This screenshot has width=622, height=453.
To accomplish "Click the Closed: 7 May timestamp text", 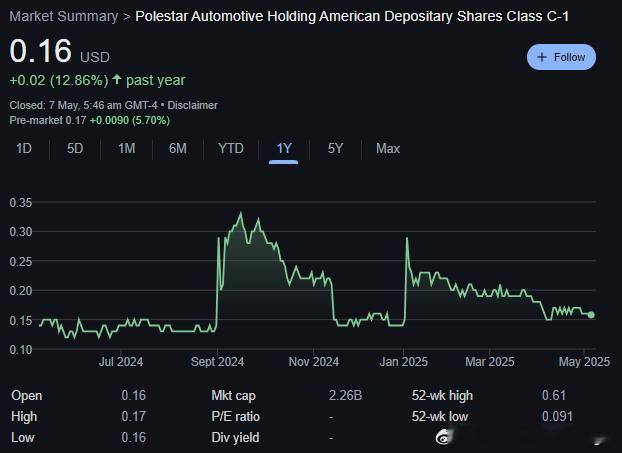I will coord(83,105).
